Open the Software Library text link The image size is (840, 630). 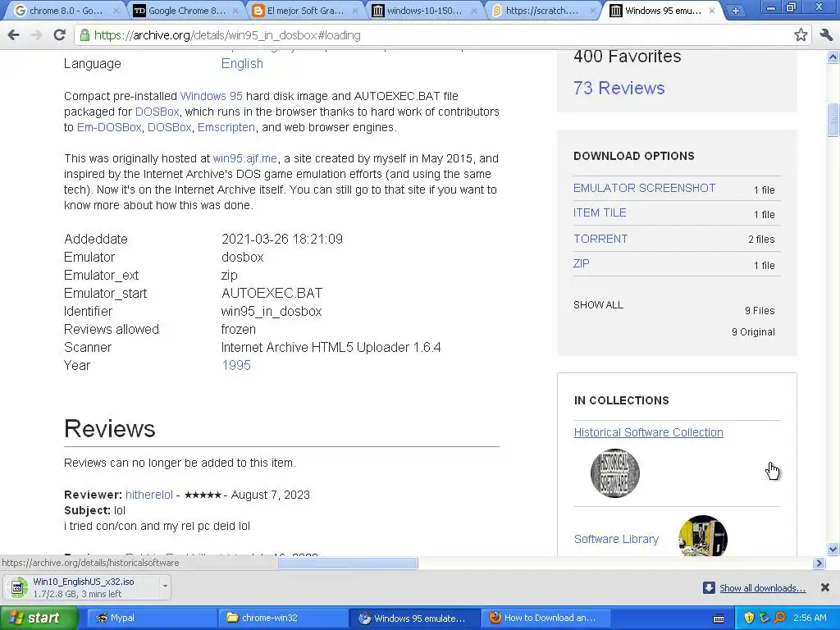pyautogui.click(x=616, y=539)
